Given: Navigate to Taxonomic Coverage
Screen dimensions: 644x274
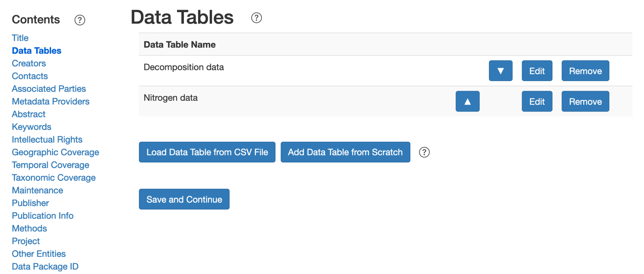Looking at the screenshot, I should (54, 178).
